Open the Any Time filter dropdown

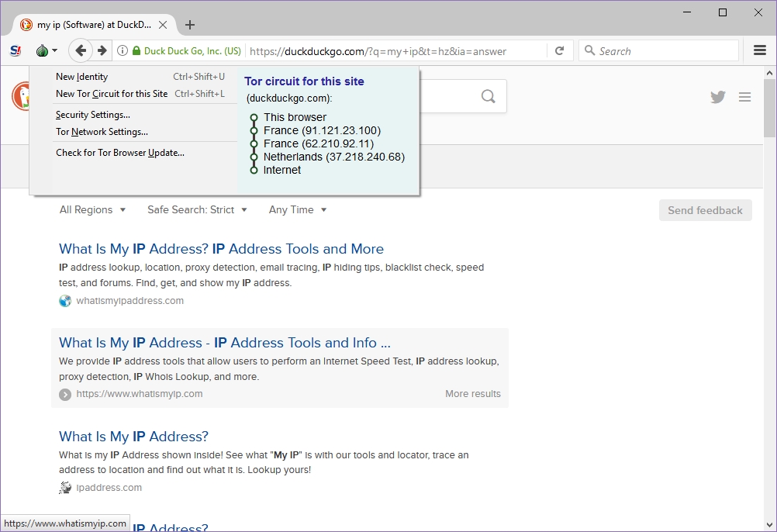coord(298,210)
